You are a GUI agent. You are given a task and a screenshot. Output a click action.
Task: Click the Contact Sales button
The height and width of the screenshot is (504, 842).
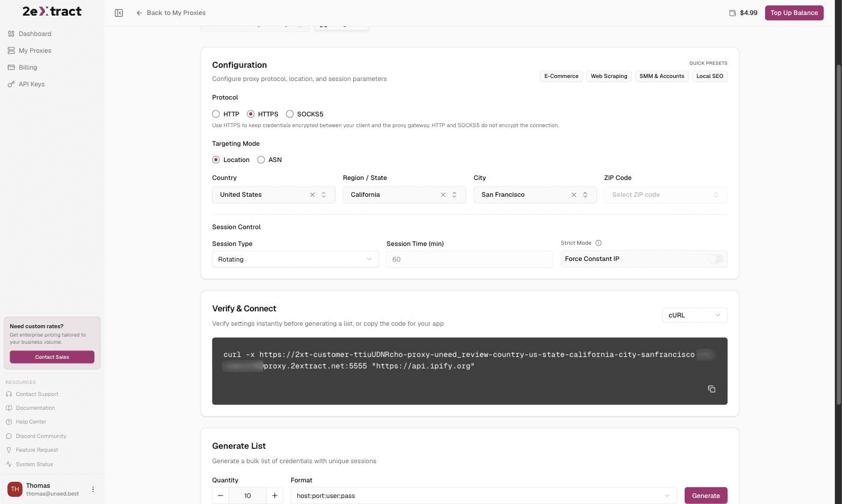pyautogui.click(x=52, y=357)
